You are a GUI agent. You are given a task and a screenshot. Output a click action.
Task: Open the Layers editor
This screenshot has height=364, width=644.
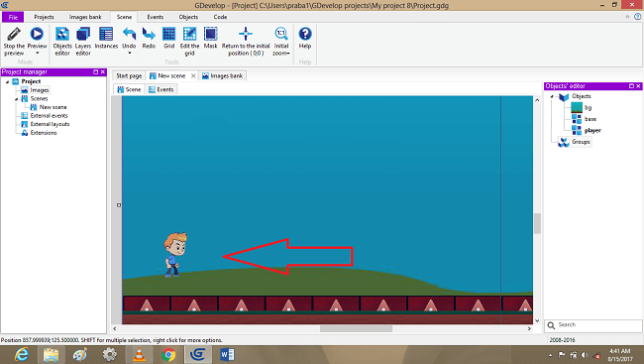(83, 41)
